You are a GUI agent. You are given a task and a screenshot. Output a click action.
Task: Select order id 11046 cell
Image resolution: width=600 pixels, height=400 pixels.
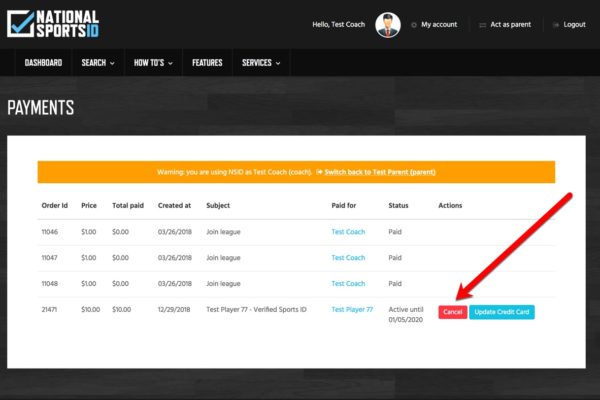(50, 232)
